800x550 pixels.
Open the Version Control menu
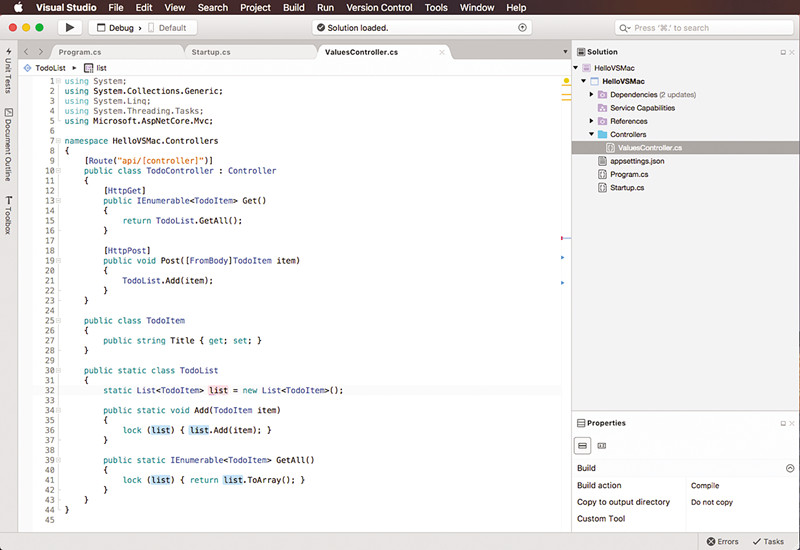pyautogui.click(x=379, y=7)
